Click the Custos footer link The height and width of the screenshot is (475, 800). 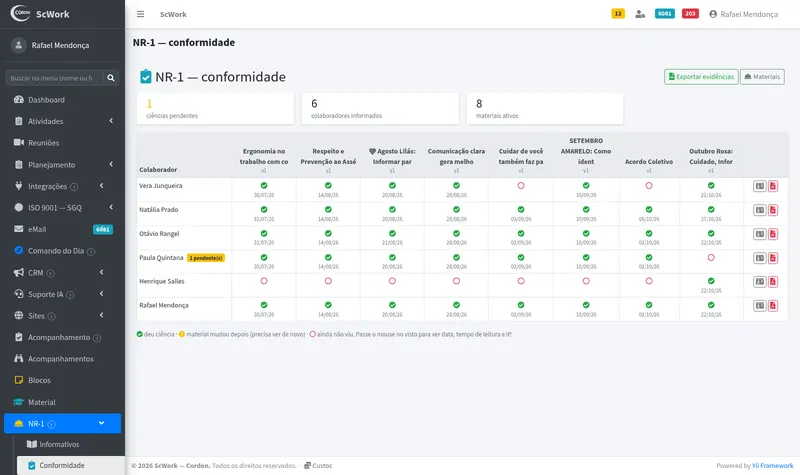pos(318,466)
